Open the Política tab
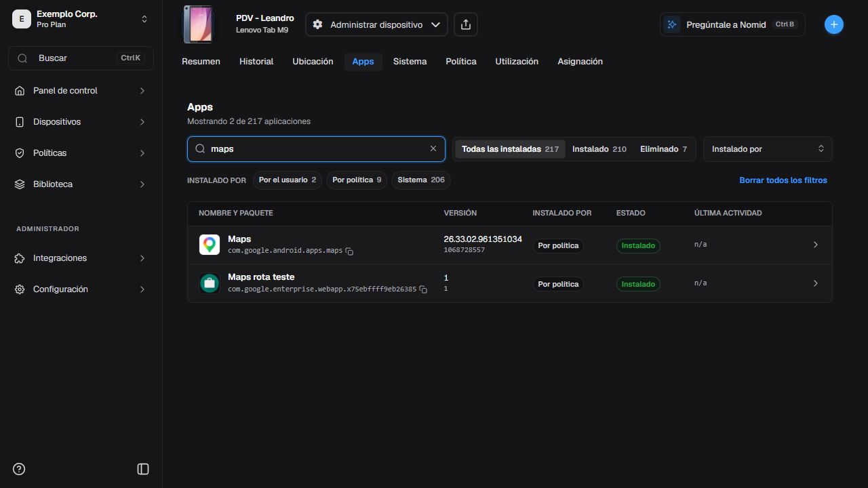The width and height of the screenshot is (868, 488). (461, 62)
